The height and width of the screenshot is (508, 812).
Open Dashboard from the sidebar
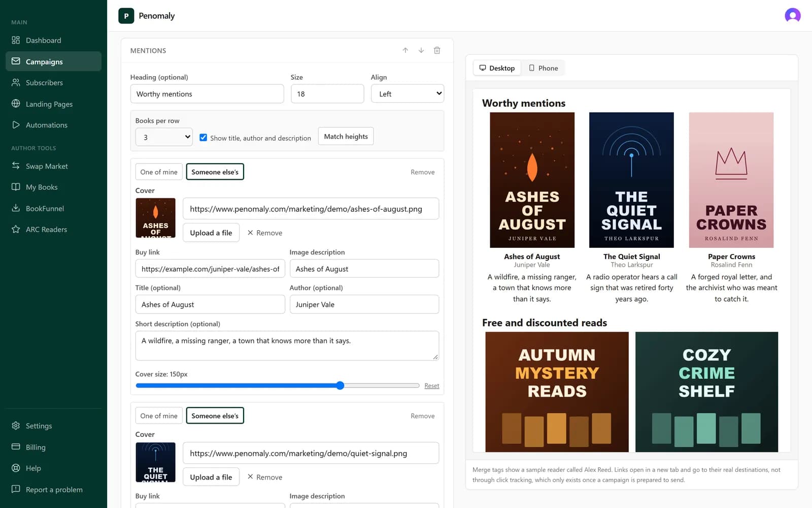(x=53, y=40)
